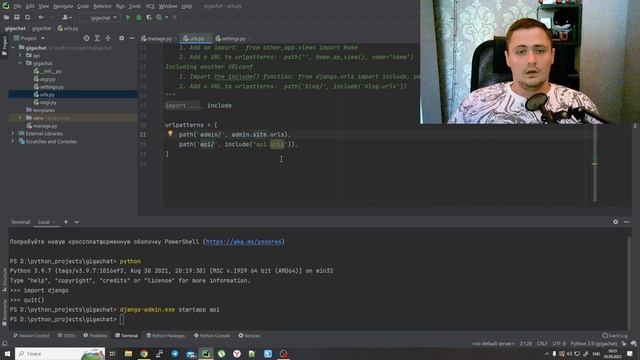Click Chrome icon in Windows taskbar
Screen dimensions: 640x360
[x=144, y=353]
